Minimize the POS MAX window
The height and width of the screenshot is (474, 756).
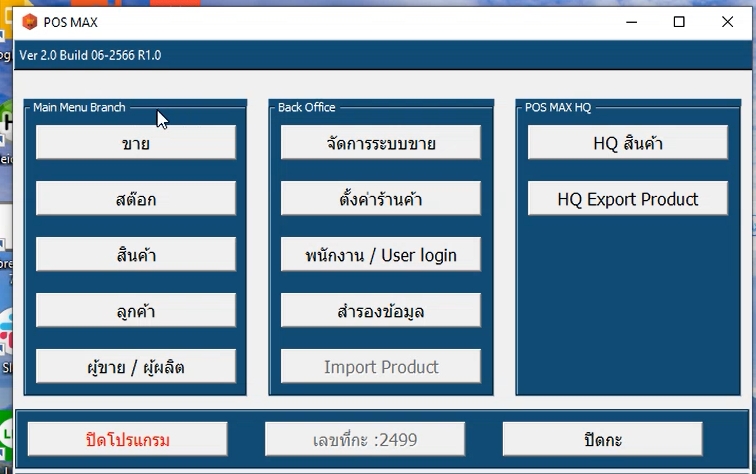point(632,22)
